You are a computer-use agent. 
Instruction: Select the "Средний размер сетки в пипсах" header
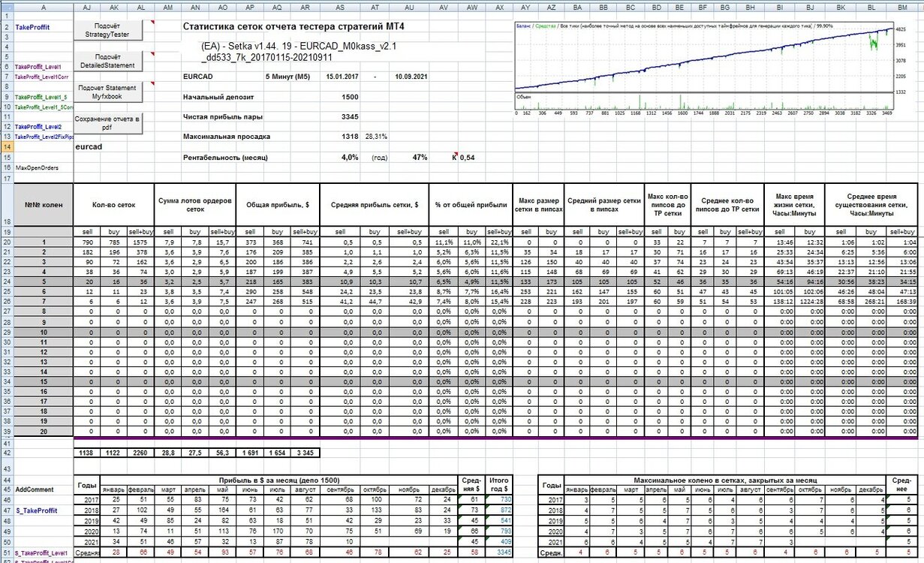click(x=603, y=203)
